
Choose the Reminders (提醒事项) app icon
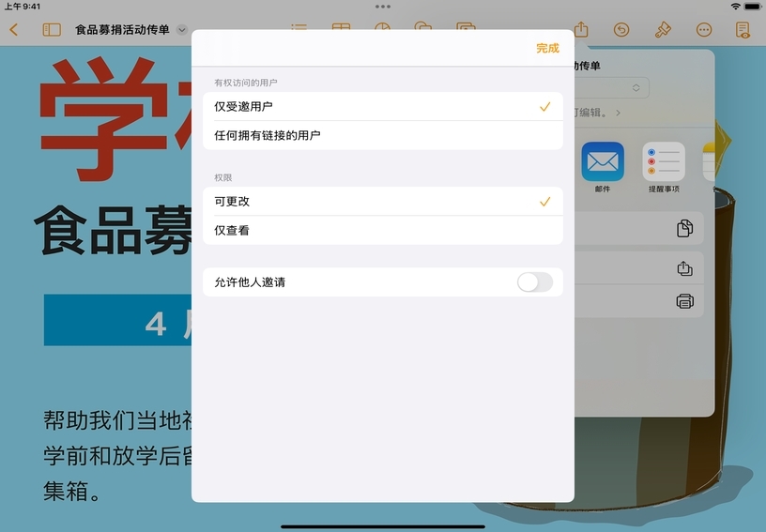(663, 161)
